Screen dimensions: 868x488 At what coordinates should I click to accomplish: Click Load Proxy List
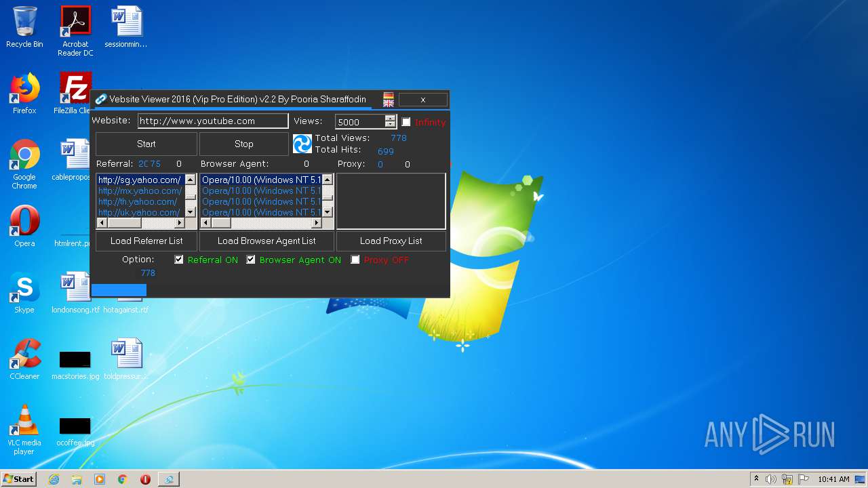[x=391, y=241]
